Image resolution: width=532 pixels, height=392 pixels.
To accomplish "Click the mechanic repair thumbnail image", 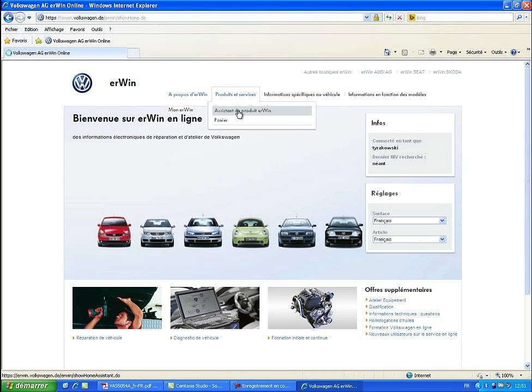I will (x=117, y=308).
